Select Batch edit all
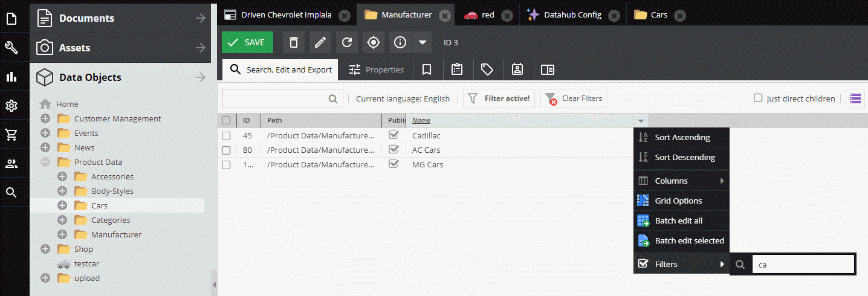868x296 pixels. click(682, 220)
